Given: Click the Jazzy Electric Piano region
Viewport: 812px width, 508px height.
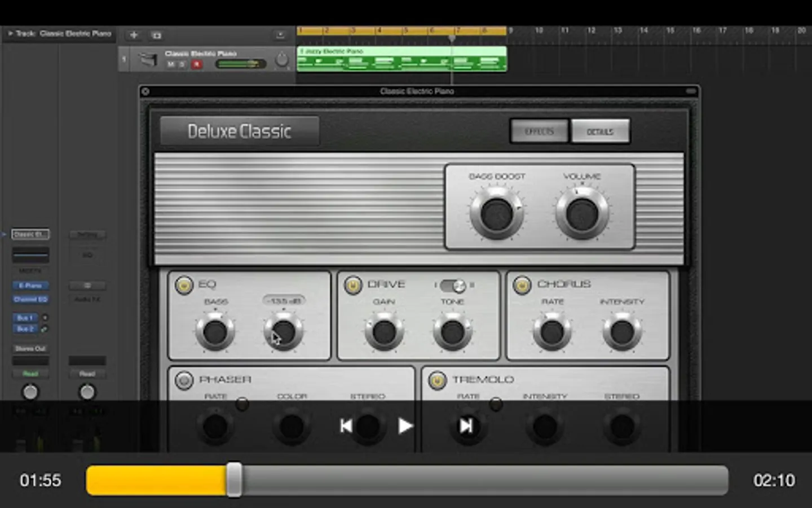Looking at the screenshot, I should [x=401, y=59].
